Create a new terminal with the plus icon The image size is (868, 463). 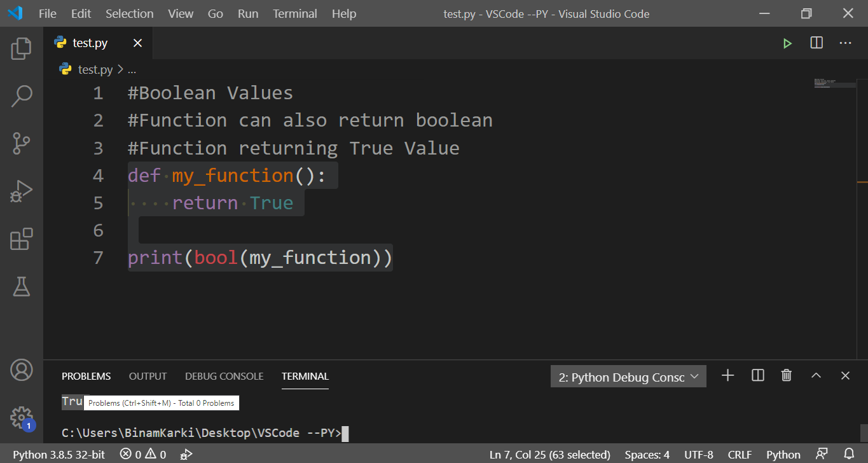pos(727,375)
